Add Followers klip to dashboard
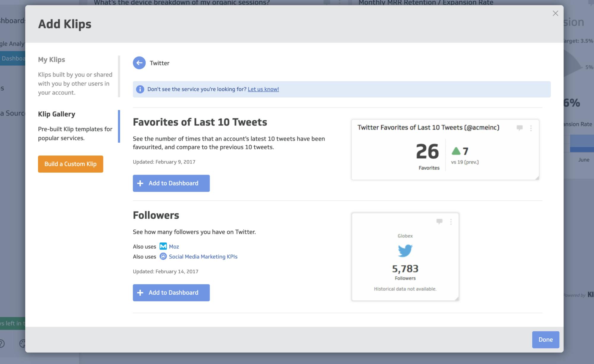 coord(171,293)
